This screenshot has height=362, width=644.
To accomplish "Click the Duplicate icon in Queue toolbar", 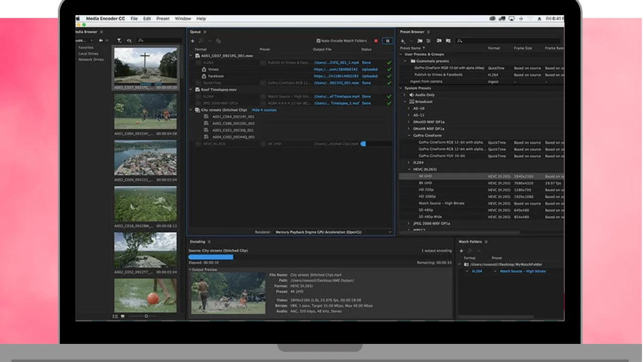I will 218,41.
